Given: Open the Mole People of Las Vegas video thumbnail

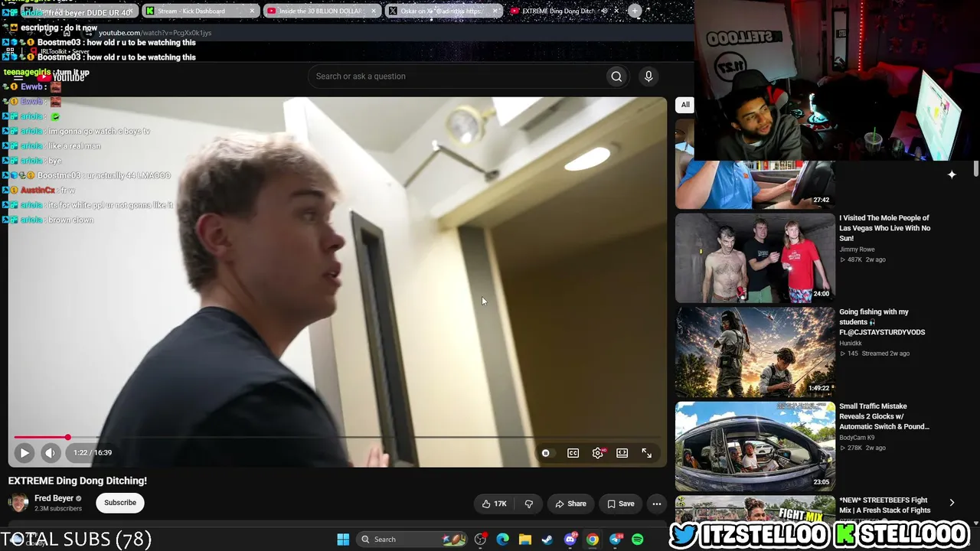Looking at the screenshot, I should 755,258.
